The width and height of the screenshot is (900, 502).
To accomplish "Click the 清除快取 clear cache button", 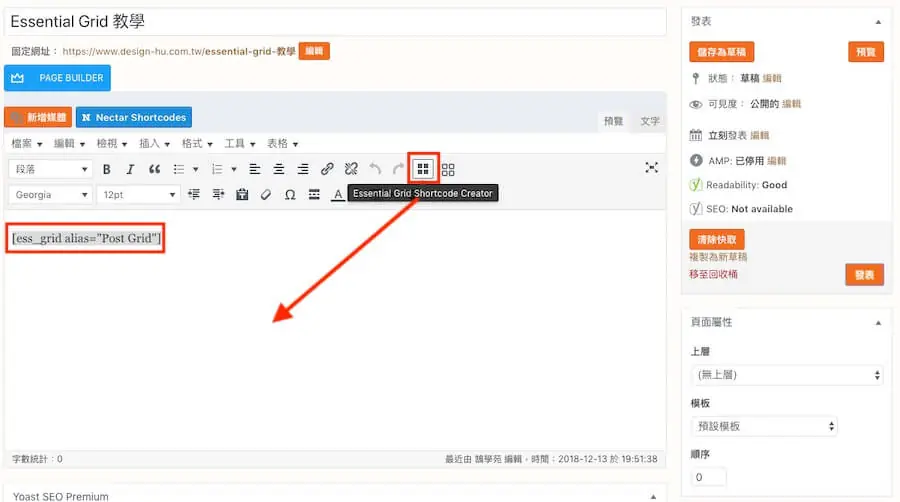I will point(716,239).
